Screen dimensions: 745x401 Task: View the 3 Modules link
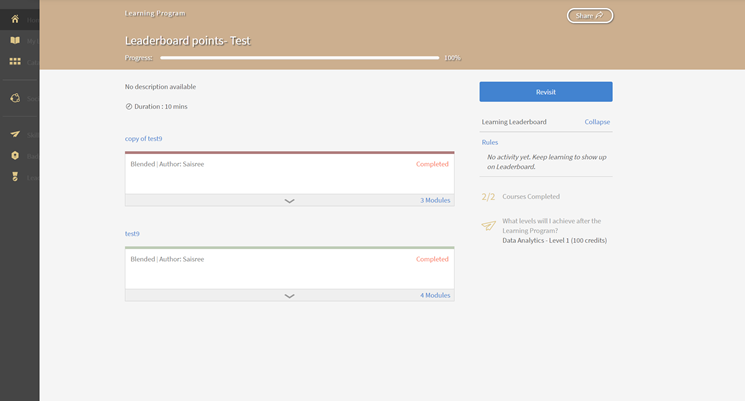point(435,201)
